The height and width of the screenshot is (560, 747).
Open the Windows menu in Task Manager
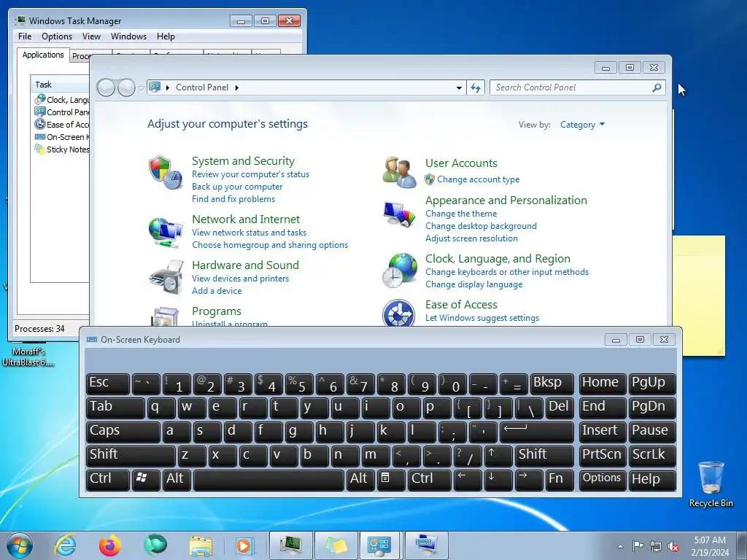(x=128, y=36)
